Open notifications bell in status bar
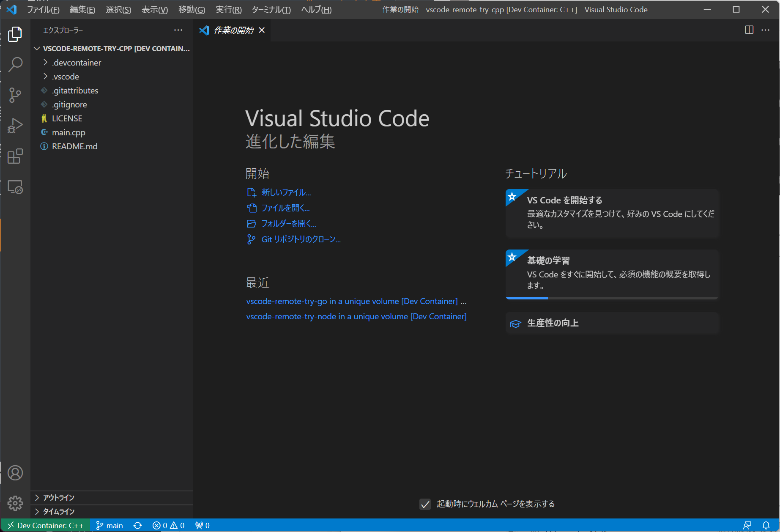780x532 pixels. point(766,525)
